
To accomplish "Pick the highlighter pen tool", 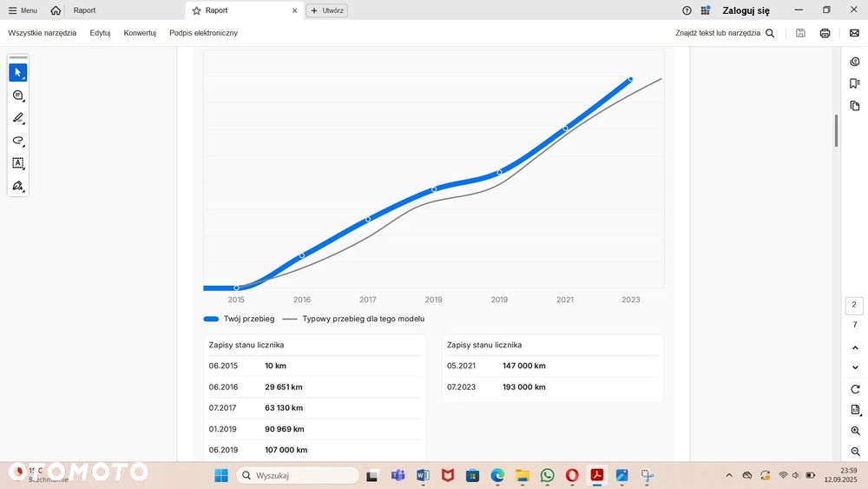I will coord(17,118).
